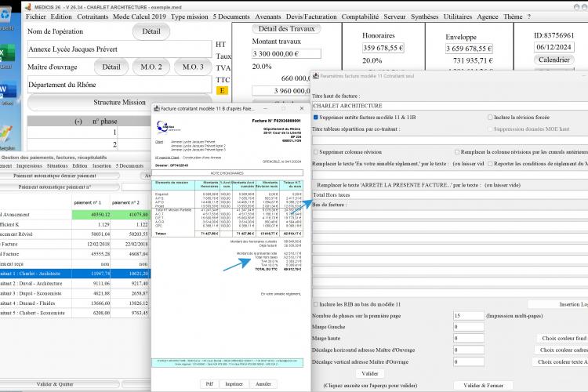Click Valider & Fermer button
Image resolution: width=588 pixels, height=392 pixels.
483,385
